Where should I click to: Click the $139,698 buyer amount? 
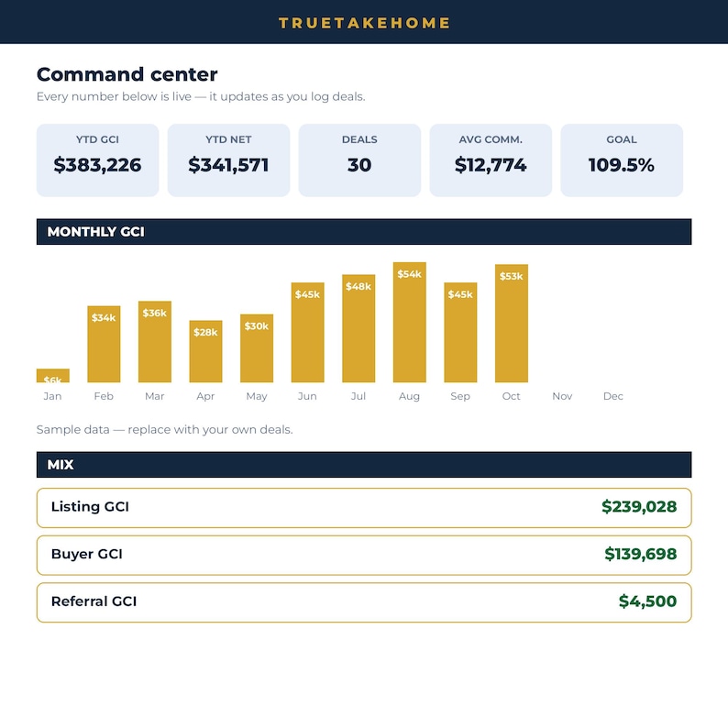point(640,554)
